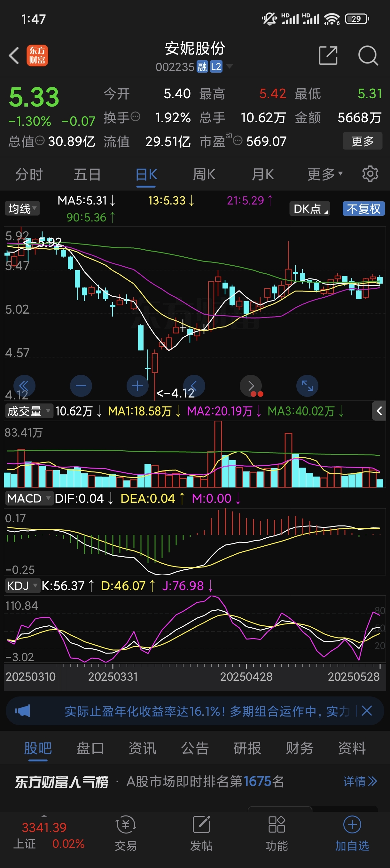The image size is (390, 868).
Task: Tap the MA3:40.02万 volume value
Action: coord(306,411)
